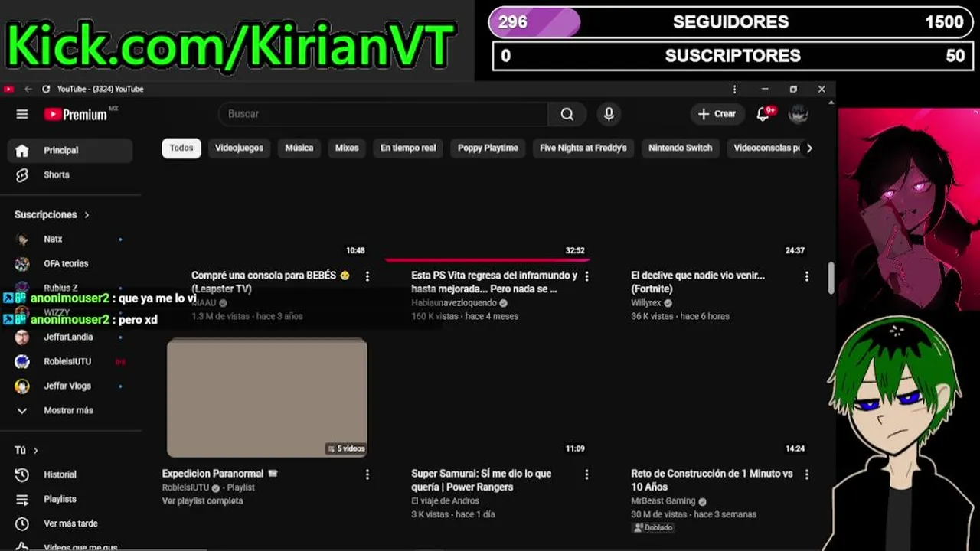Select the Nintendo Switch chip
Viewport: 980px width, 551px height.
point(680,148)
